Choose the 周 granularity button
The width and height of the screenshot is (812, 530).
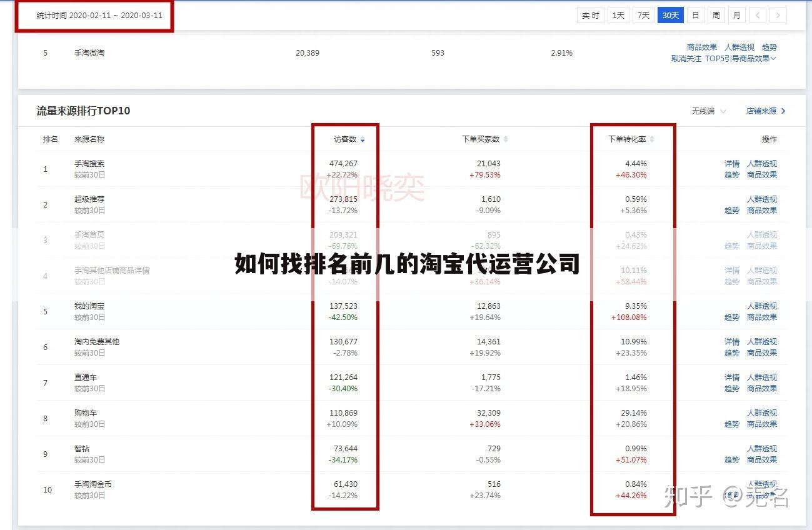[716, 15]
